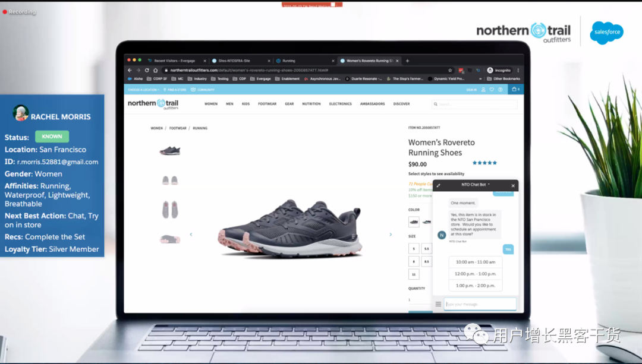
Task: Open the browser home page icon
Action: (x=156, y=70)
